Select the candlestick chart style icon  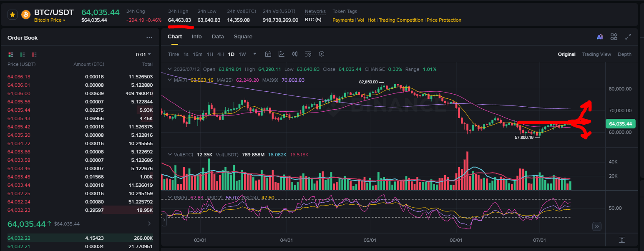pos(295,54)
